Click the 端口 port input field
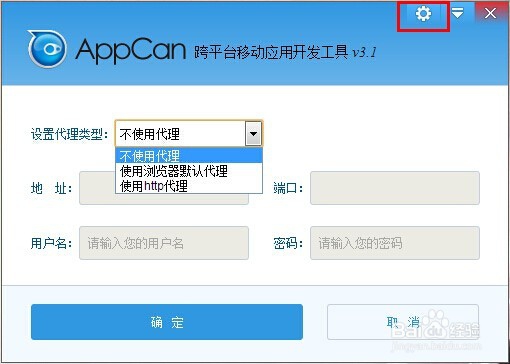Viewport: 510px width, 364px height. click(395, 188)
